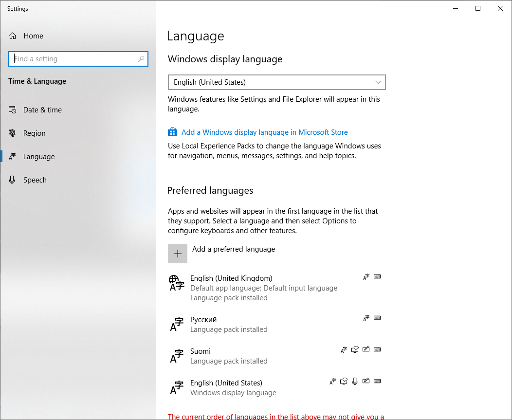Screen dimensions: 512x420
Task: Switch to the Speech settings page
Action: tap(35, 180)
